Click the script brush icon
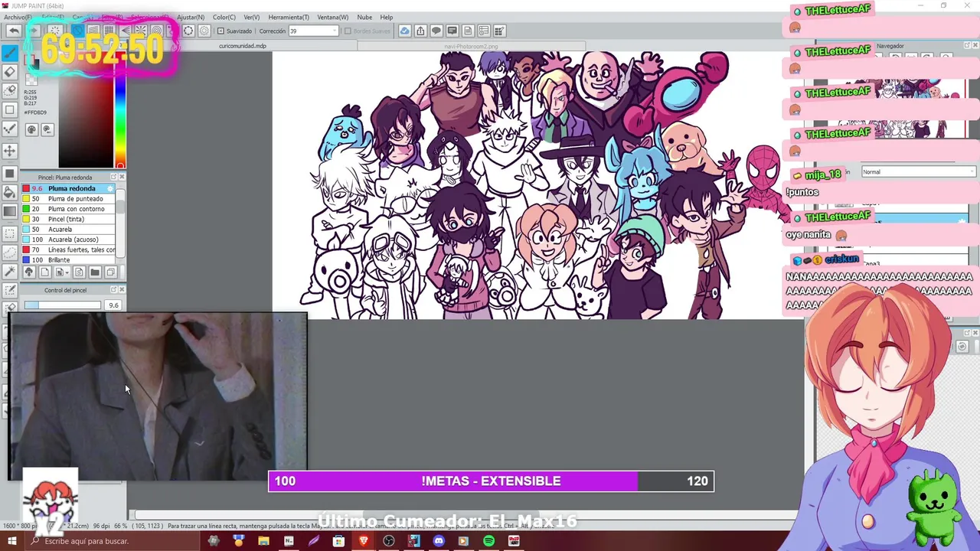 pyautogui.click(x=80, y=272)
